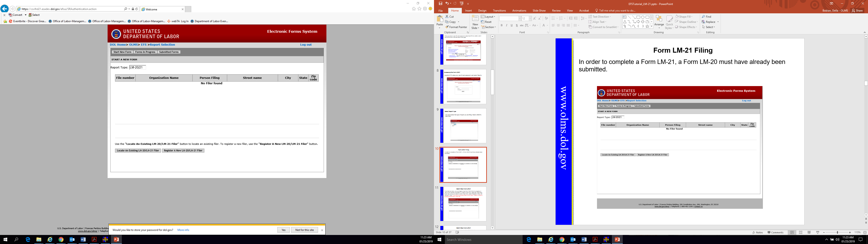Toggle Normal view button in status bar
The height and width of the screenshot is (244, 868).
792,232
